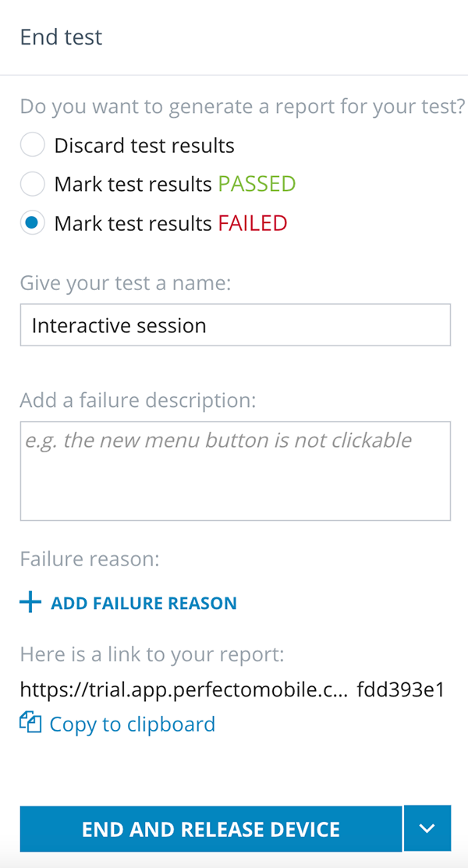Click the Copy to clipboard link text
Viewport: 468px width, 868px height.
(132, 725)
